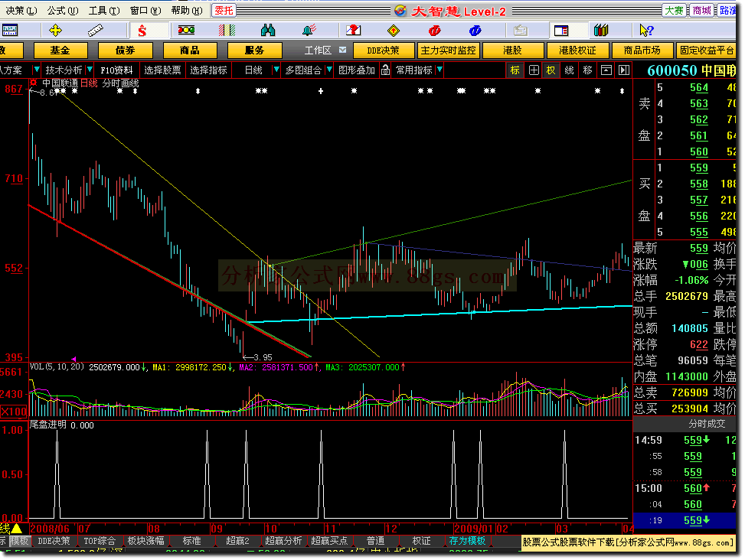Toggle the 权 adjustment button
The height and width of the screenshot is (560, 745).
tap(551, 70)
